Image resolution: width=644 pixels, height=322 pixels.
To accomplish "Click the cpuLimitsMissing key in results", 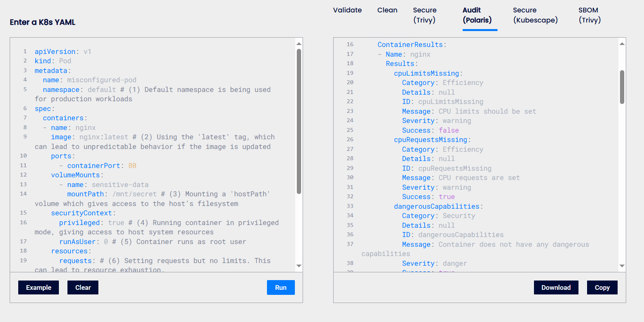I will (426, 73).
